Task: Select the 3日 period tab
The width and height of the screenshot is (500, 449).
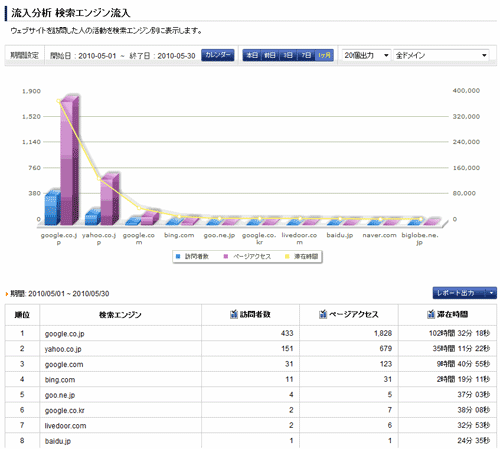Action: (288, 55)
